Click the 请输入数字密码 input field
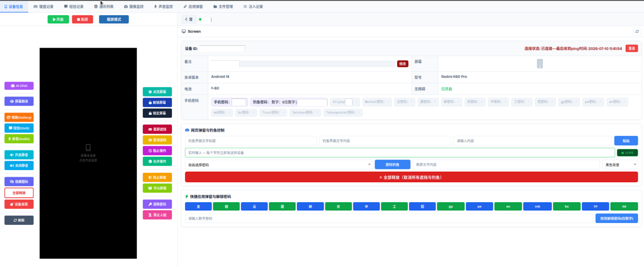The image size is (644, 267). 389,218
